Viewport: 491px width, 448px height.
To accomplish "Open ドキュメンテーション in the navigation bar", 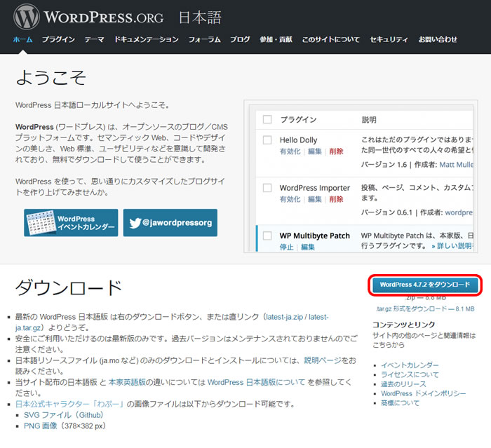I will pyautogui.click(x=146, y=39).
